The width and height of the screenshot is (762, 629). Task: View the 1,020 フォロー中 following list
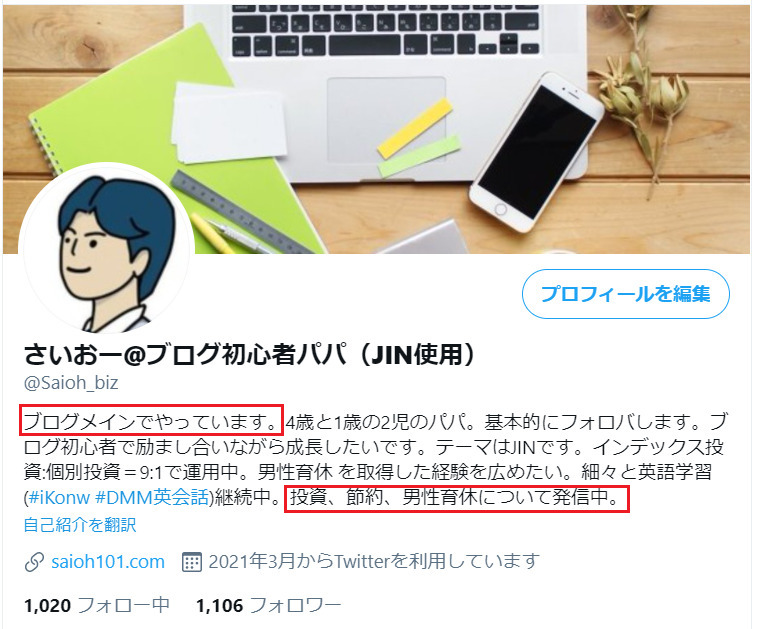(97, 606)
